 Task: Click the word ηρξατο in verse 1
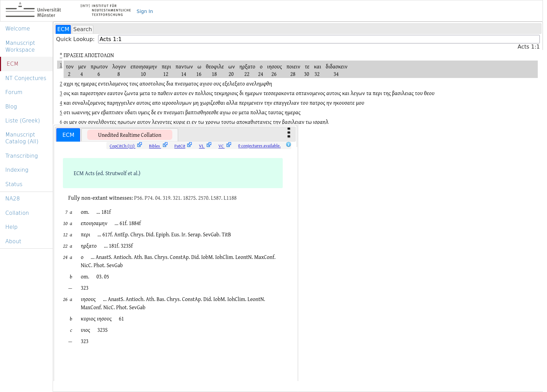[x=247, y=67]
